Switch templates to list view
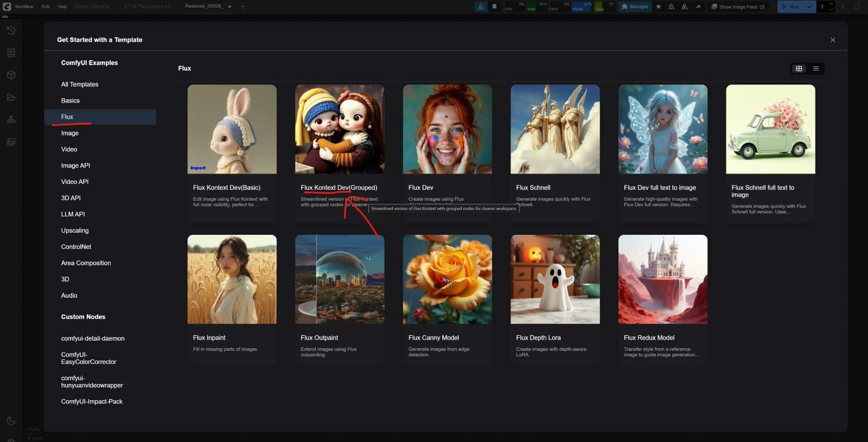This screenshot has height=442, width=868. [x=815, y=68]
